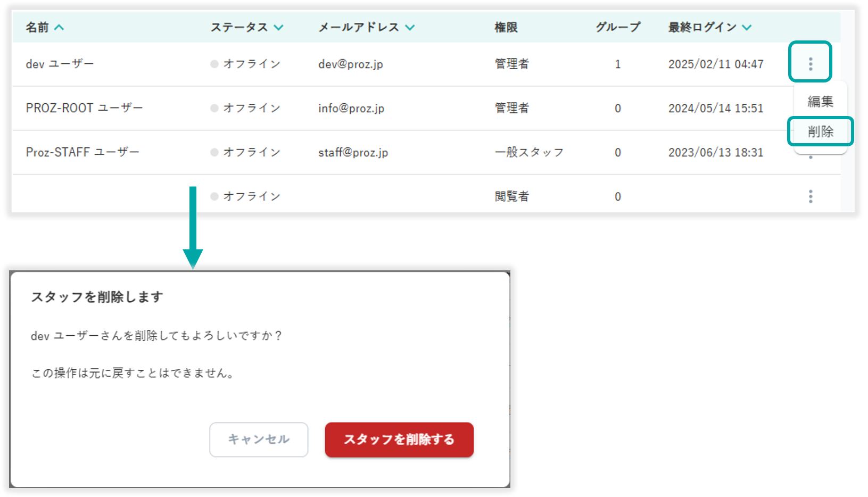Open the three-dot menu in the 閲覧者 row
868x497 pixels.
(810, 196)
